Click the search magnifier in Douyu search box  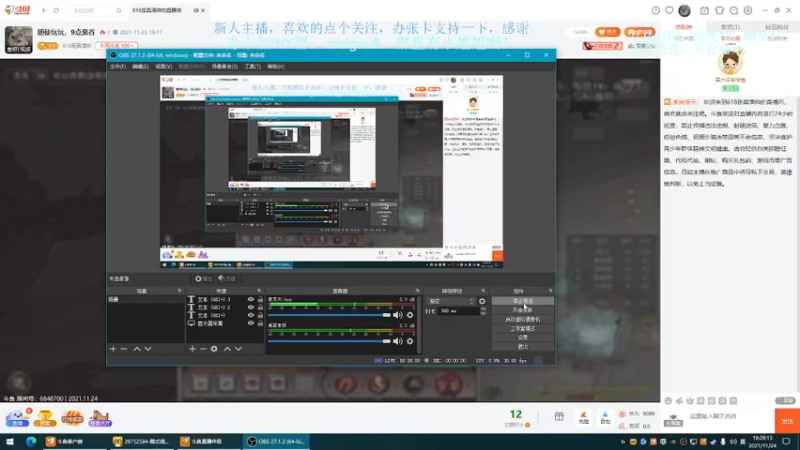(118, 10)
